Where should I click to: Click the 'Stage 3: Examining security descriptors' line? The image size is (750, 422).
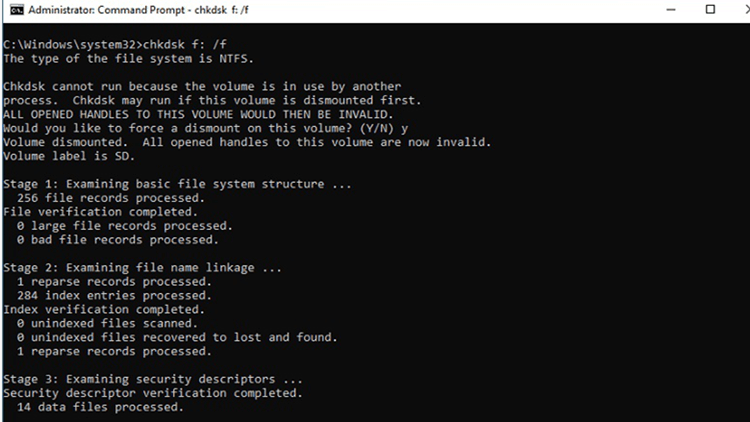[153, 379]
